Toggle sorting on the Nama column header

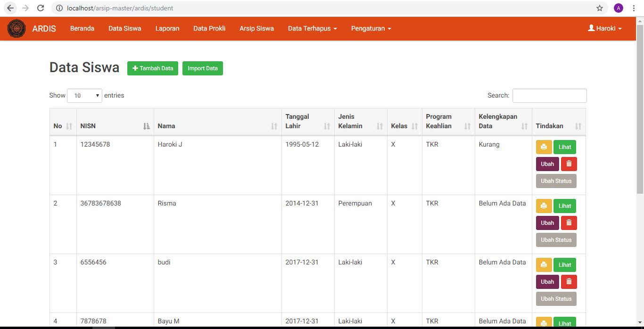(x=217, y=126)
